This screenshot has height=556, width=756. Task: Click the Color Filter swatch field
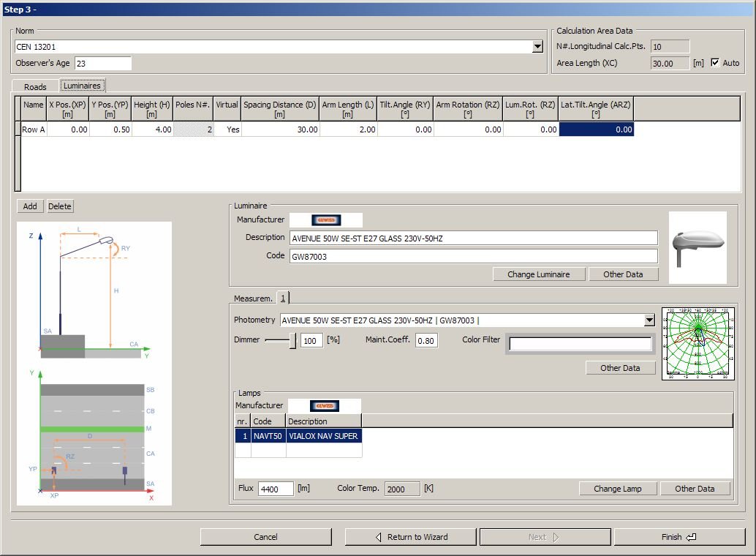click(x=581, y=344)
